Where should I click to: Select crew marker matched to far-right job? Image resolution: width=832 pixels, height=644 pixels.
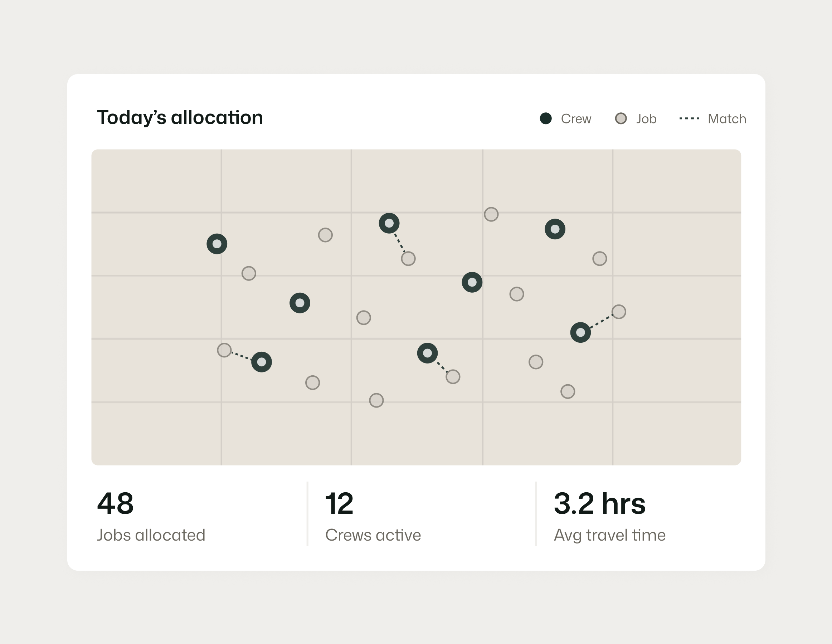580,332
